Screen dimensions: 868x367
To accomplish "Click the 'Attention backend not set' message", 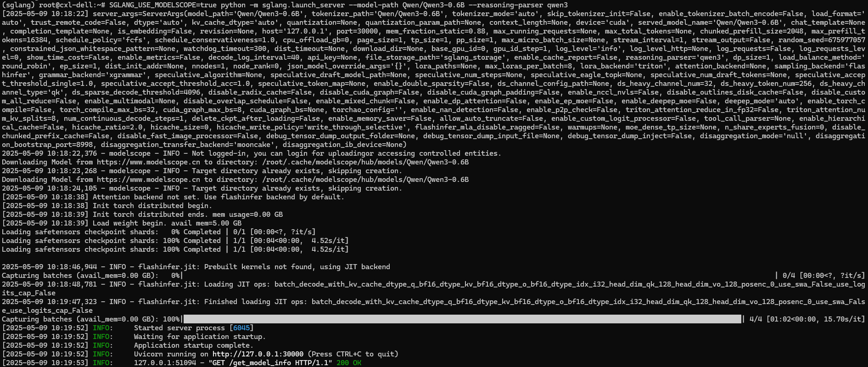I will tap(218, 197).
